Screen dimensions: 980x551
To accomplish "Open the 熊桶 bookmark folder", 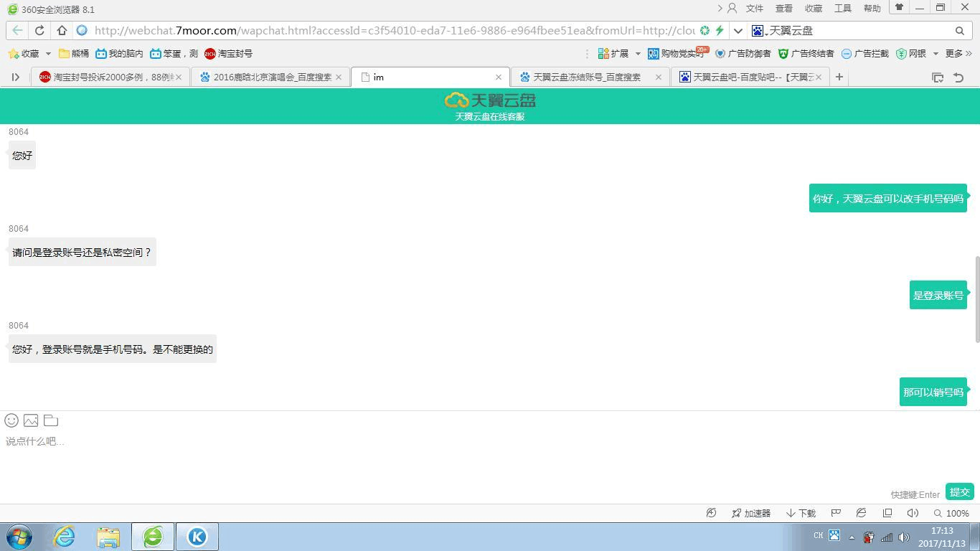I will tap(74, 53).
